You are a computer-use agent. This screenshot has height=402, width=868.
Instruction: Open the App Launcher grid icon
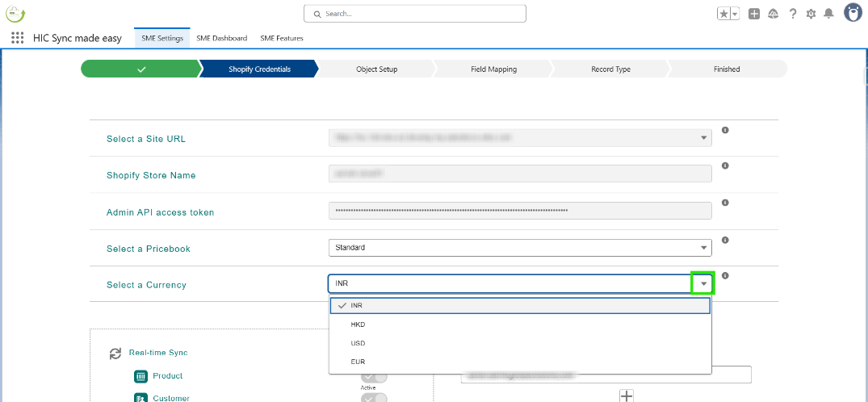tap(17, 38)
